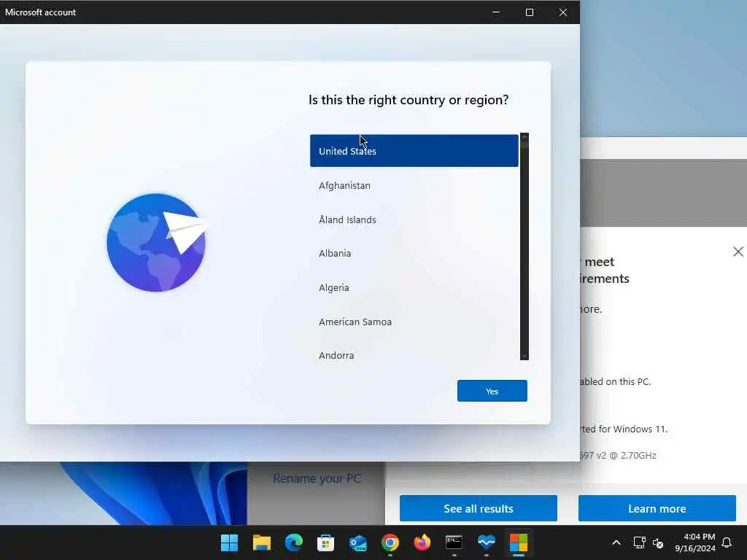Switch to Command Prompt on taskbar
The image size is (747, 560).
(x=454, y=542)
